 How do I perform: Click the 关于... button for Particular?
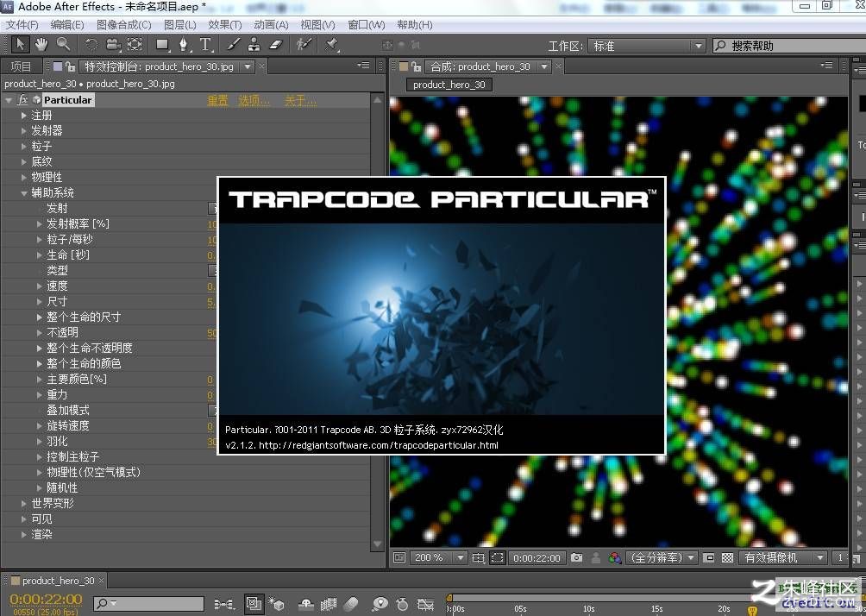[x=300, y=101]
